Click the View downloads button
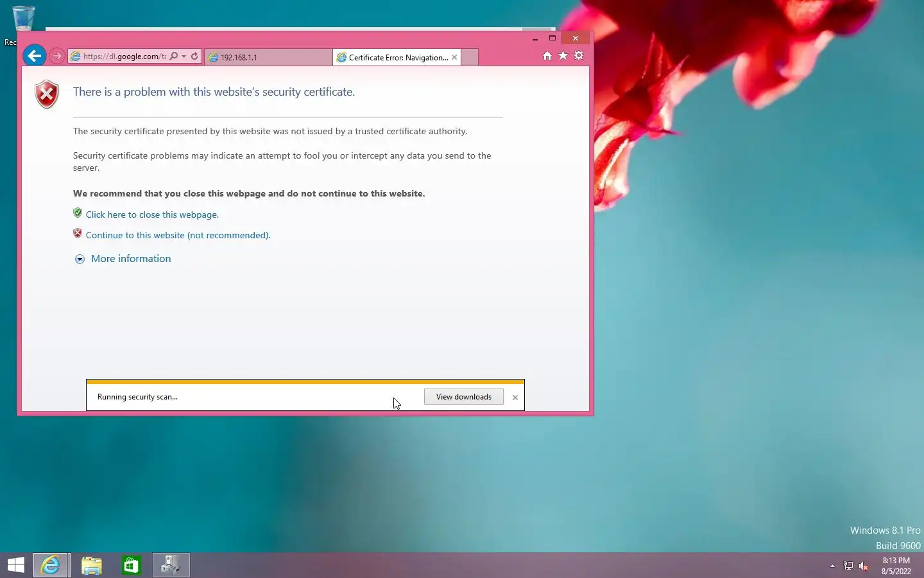Image resolution: width=924 pixels, height=578 pixels. coord(464,397)
